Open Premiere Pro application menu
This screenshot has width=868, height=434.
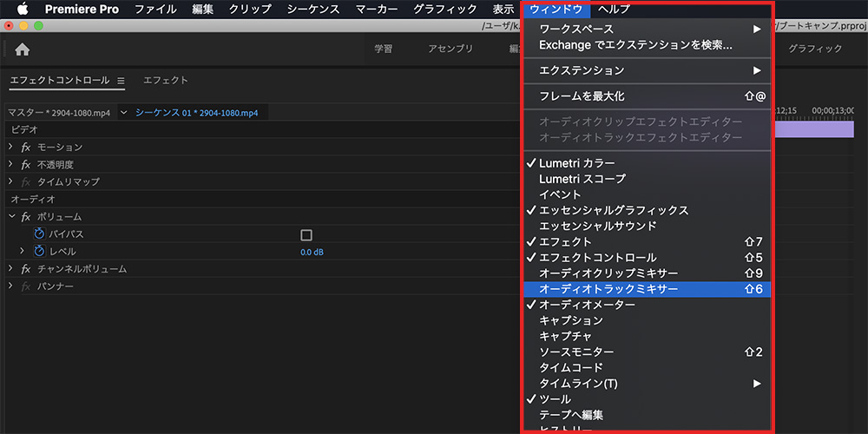[x=82, y=9]
